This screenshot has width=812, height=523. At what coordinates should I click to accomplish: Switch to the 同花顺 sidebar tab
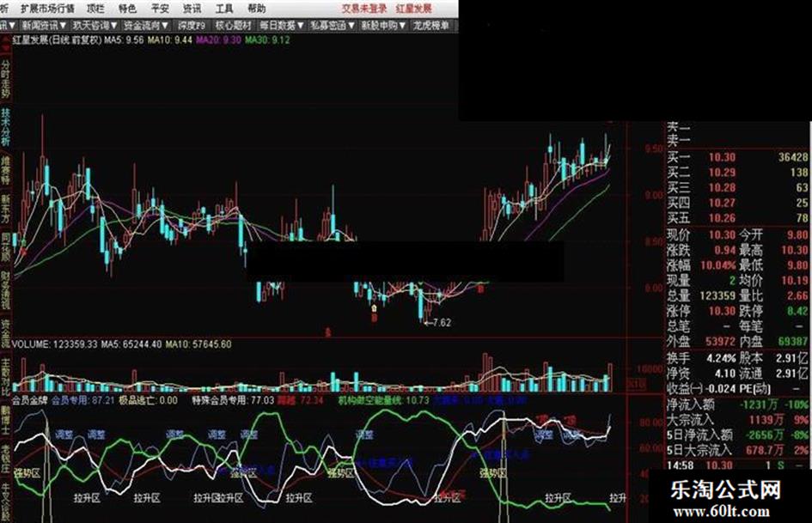pos(6,248)
